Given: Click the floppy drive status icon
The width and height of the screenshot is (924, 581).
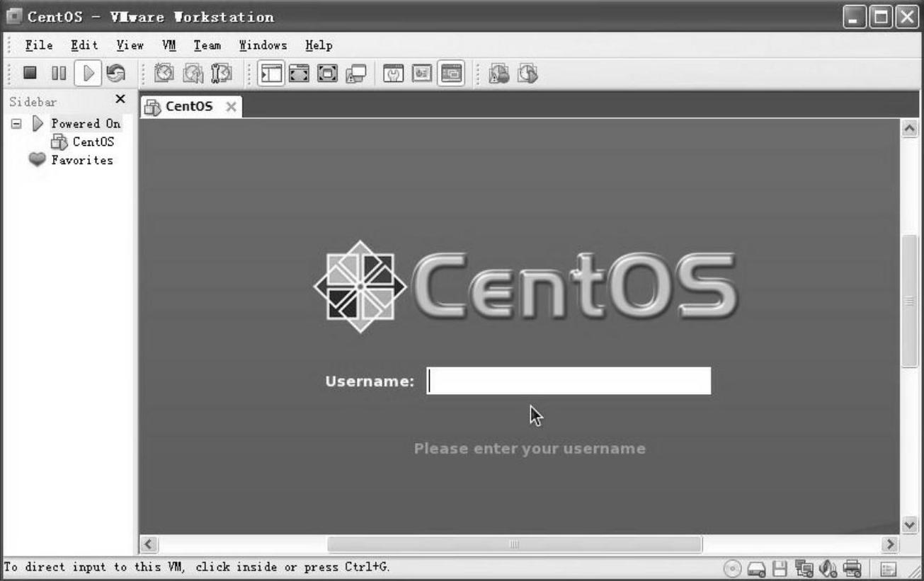Looking at the screenshot, I should (780, 568).
